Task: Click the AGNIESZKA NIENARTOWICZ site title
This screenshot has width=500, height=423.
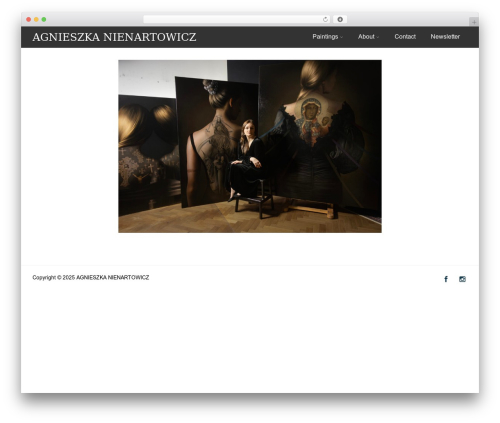Action: [114, 37]
